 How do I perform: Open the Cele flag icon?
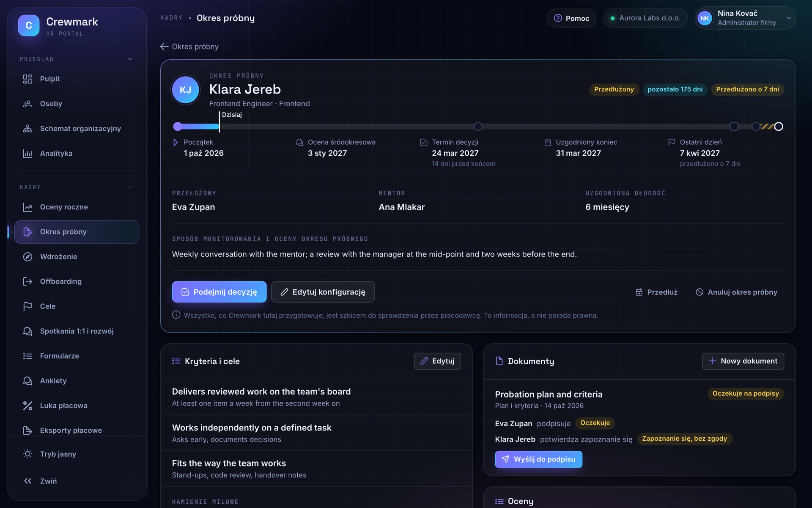click(x=27, y=306)
